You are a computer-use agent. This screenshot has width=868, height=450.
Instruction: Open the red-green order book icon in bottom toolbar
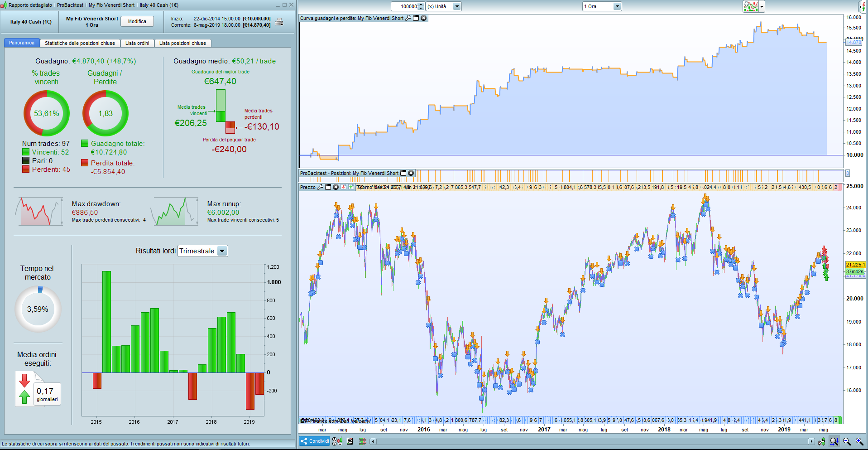(363, 441)
